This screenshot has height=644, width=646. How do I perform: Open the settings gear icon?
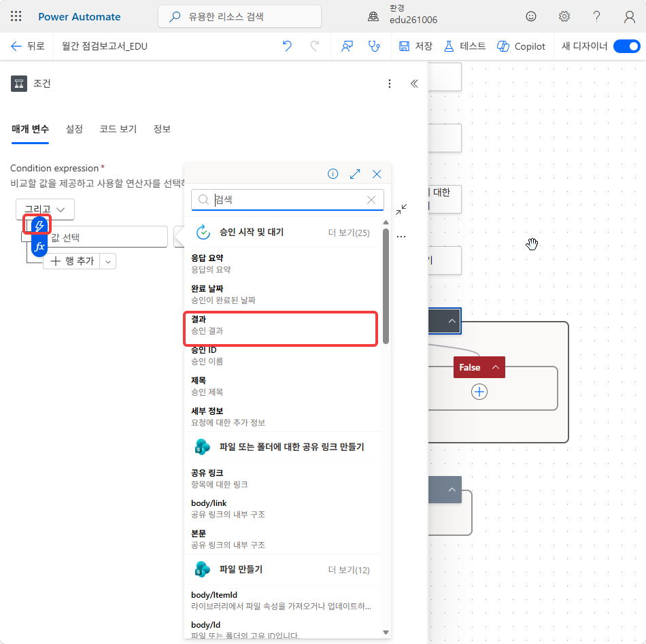tap(564, 16)
